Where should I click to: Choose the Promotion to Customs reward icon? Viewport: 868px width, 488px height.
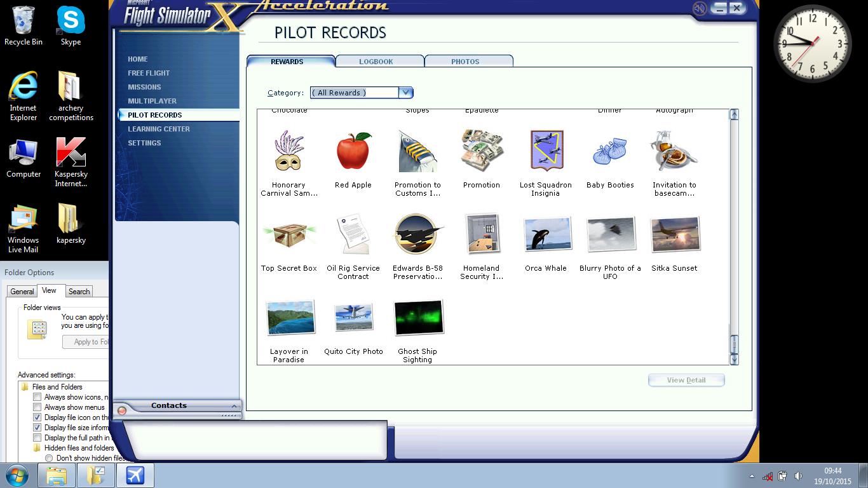point(417,151)
